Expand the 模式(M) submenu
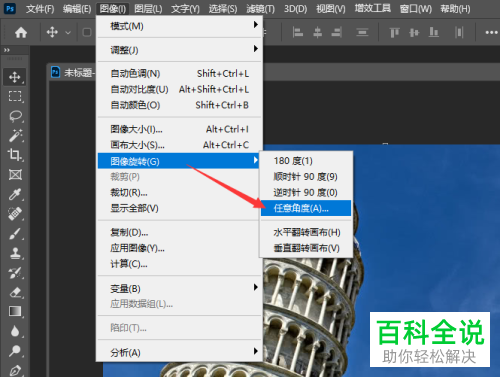Viewport: 500px width, 377px height. point(179,26)
